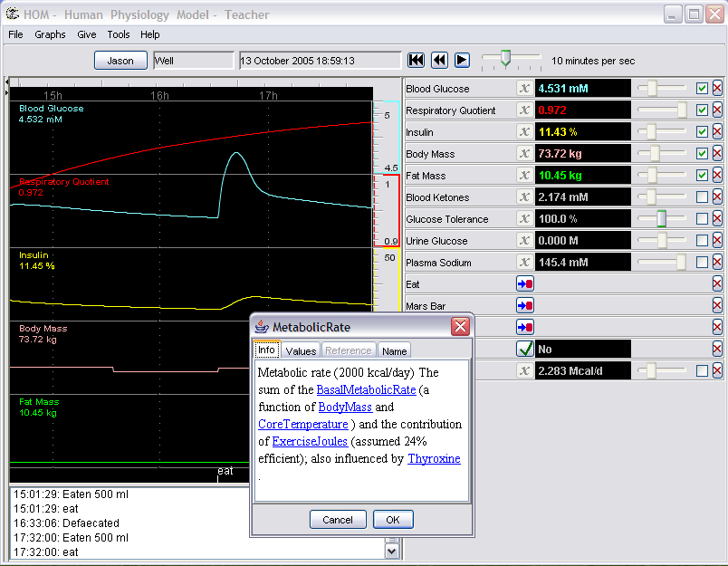Image resolution: width=728 pixels, height=566 pixels.
Task: Enable the Urine Glucose graph checkbox
Action: (x=702, y=241)
